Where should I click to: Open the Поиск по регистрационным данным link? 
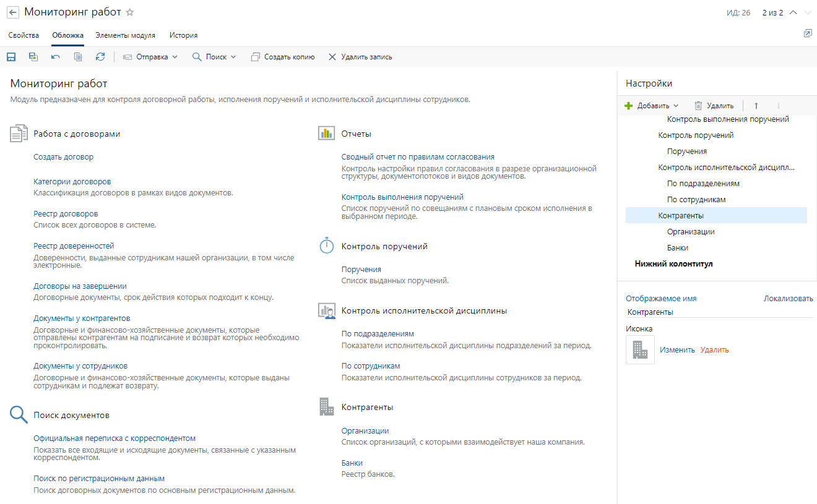click(99, 479)
